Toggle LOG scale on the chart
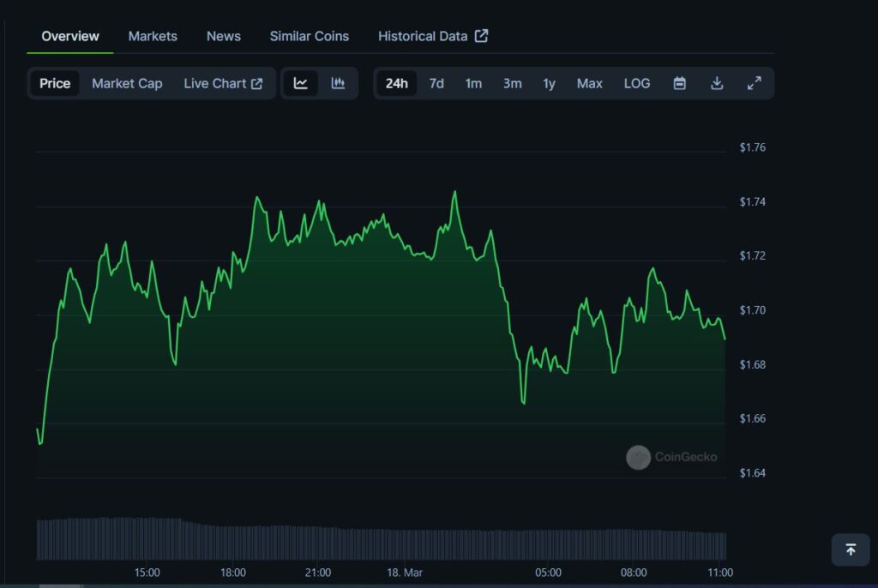 [637, 83]
